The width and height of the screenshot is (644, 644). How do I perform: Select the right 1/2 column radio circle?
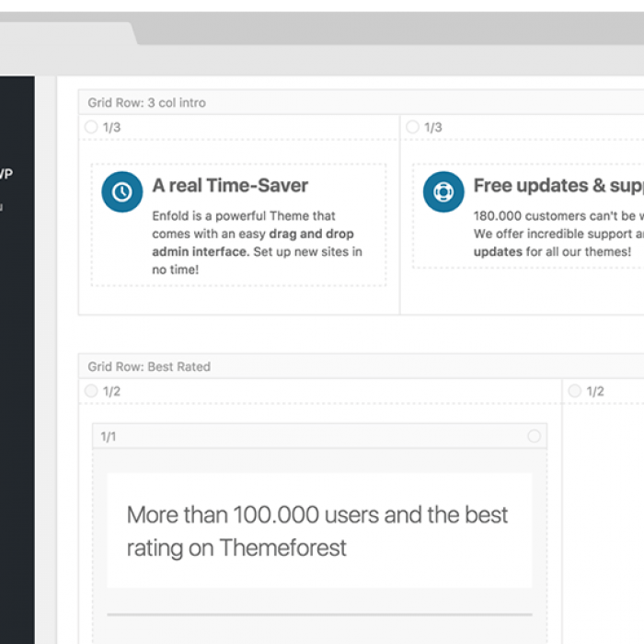click(575, 391)
